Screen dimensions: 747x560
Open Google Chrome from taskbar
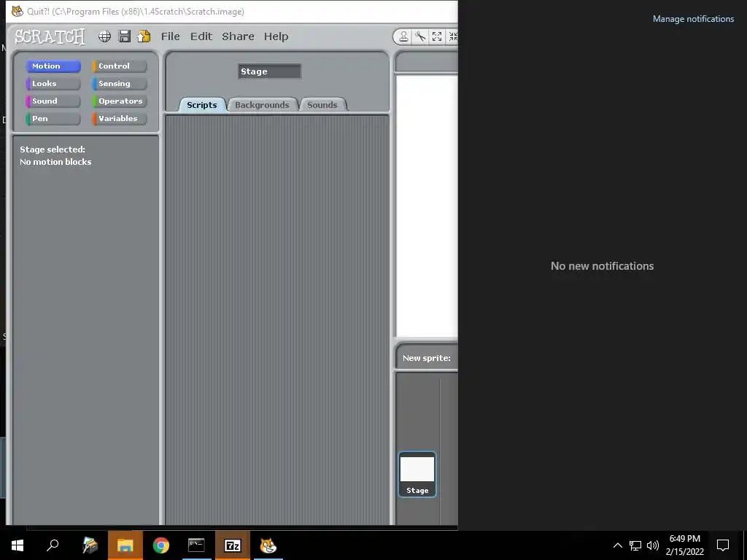point(161,545)
